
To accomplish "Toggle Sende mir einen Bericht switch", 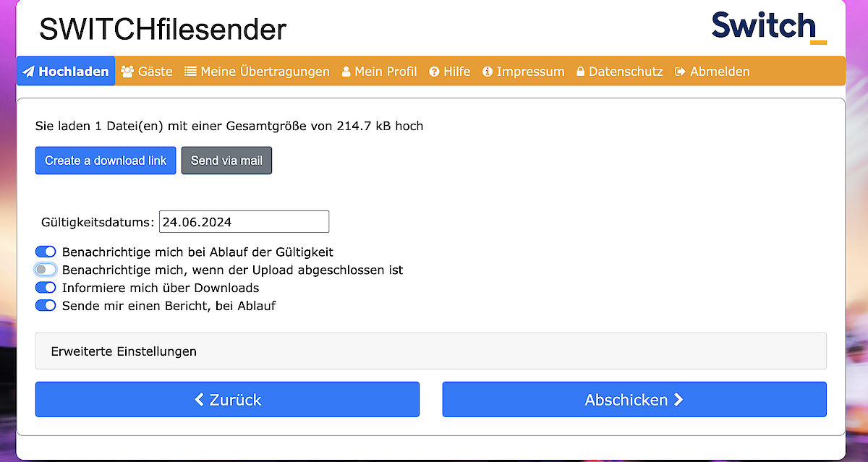I will 46,306.
